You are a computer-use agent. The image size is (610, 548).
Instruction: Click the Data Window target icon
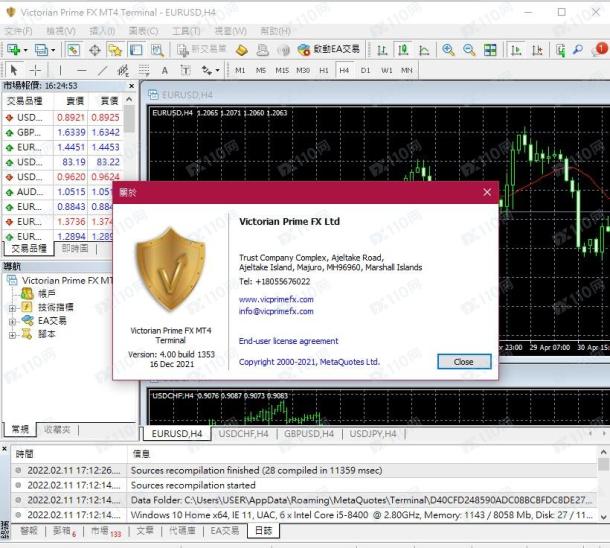95,50
